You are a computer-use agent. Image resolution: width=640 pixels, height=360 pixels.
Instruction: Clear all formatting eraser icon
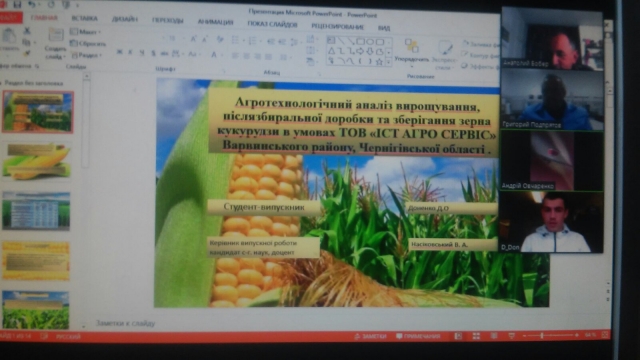tap(220, 39)
